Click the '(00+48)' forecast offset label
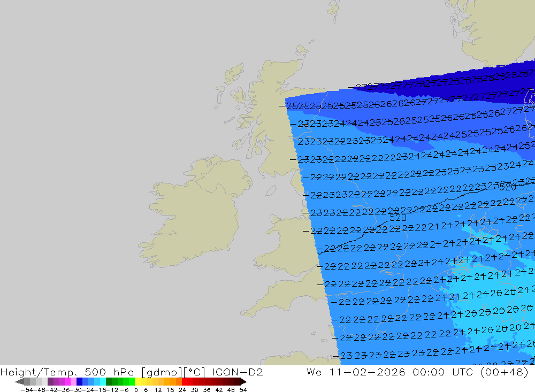Image resolution: width=535 pixels, height=392 pixels. point(505,372)
